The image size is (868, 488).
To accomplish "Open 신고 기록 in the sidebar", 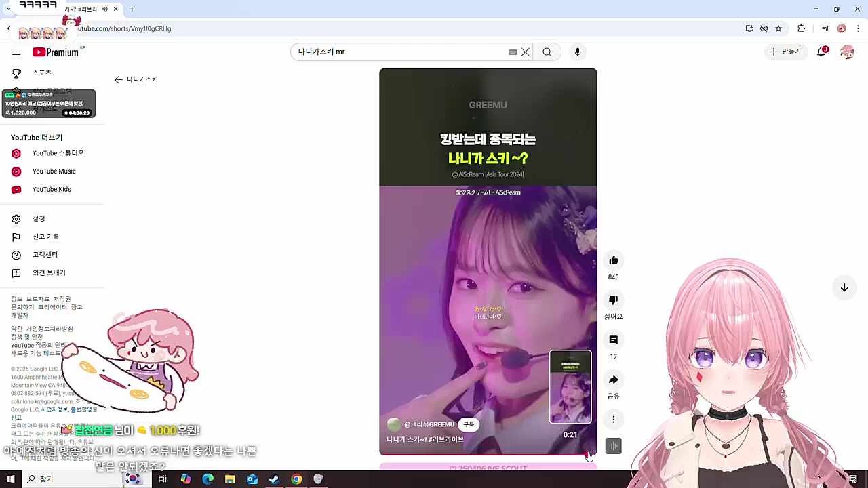I will coord(45,237).
